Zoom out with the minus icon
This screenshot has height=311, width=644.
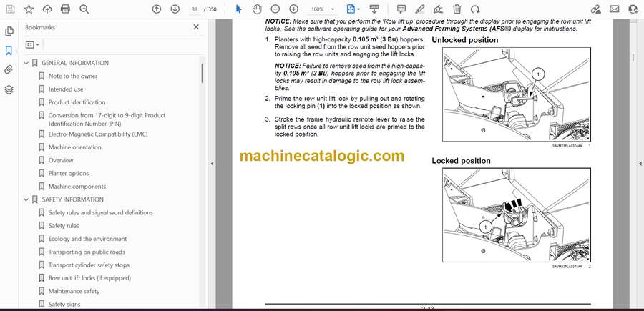[x=275, y=9]
